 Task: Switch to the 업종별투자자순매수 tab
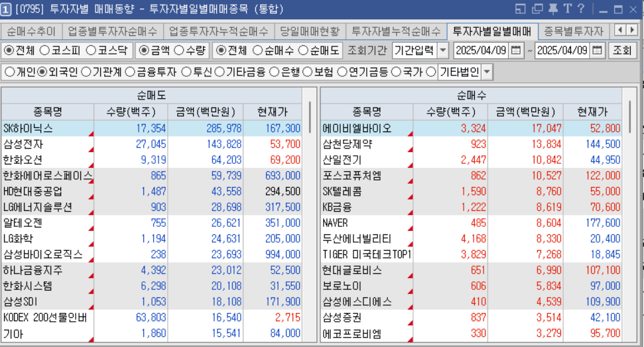[113, 31]
